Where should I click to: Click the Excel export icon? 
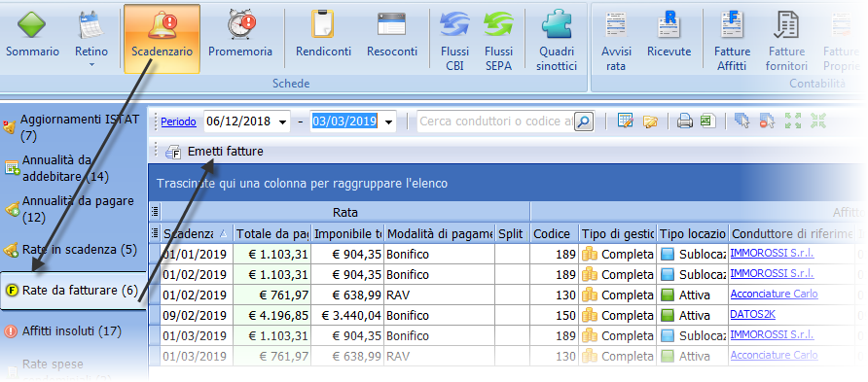point(707,122)
